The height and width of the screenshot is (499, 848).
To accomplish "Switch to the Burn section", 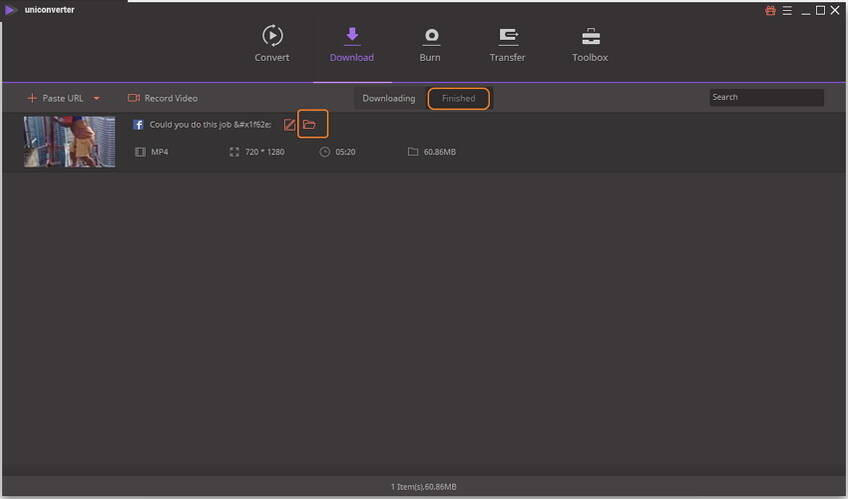I will pyautogui.click(x=430, y=44).
